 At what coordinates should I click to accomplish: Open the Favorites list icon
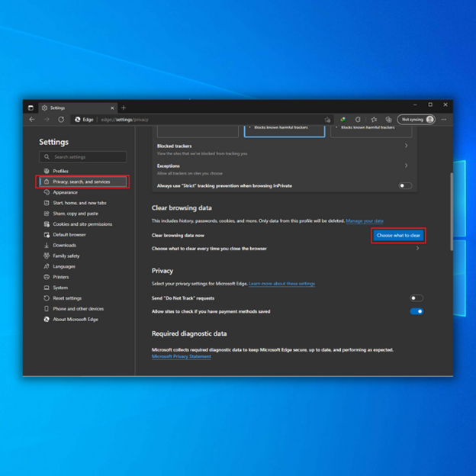click(374, 120)
